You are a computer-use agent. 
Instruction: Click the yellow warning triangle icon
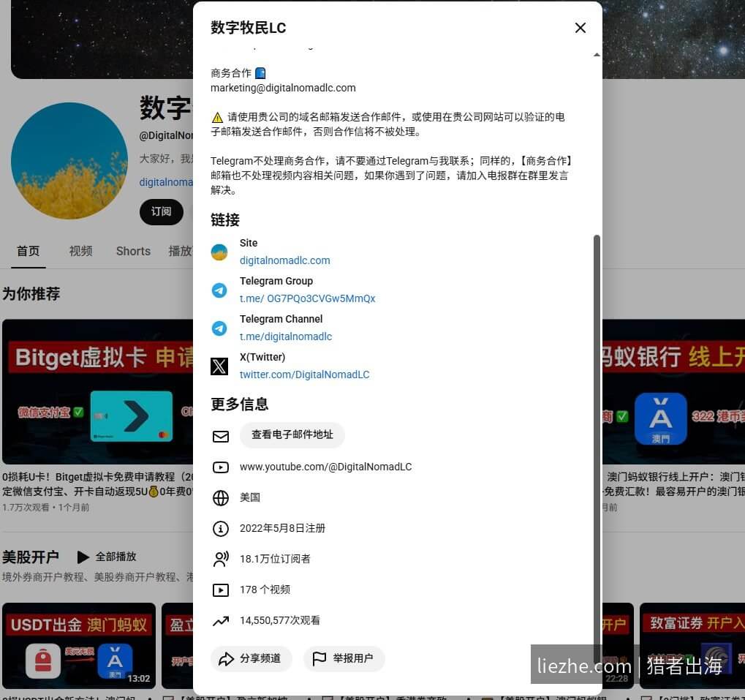pos(217,117)
